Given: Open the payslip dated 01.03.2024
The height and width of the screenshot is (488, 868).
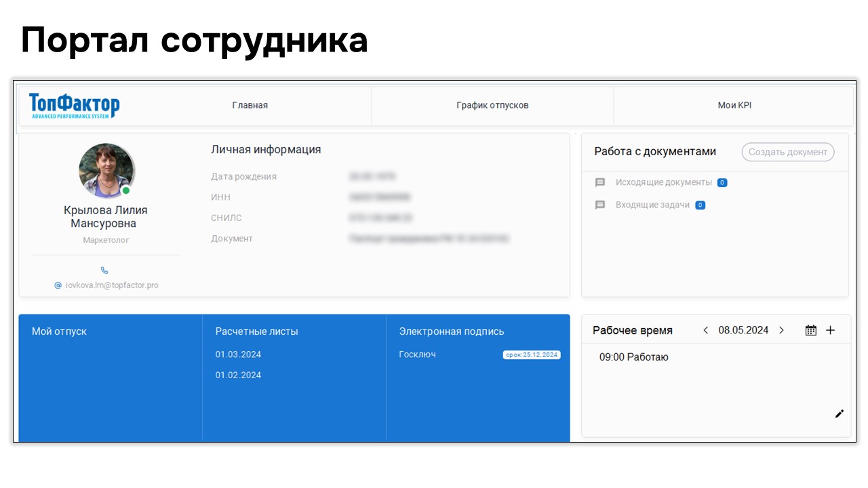Looking at the screenshot, I should click(238, 354).
